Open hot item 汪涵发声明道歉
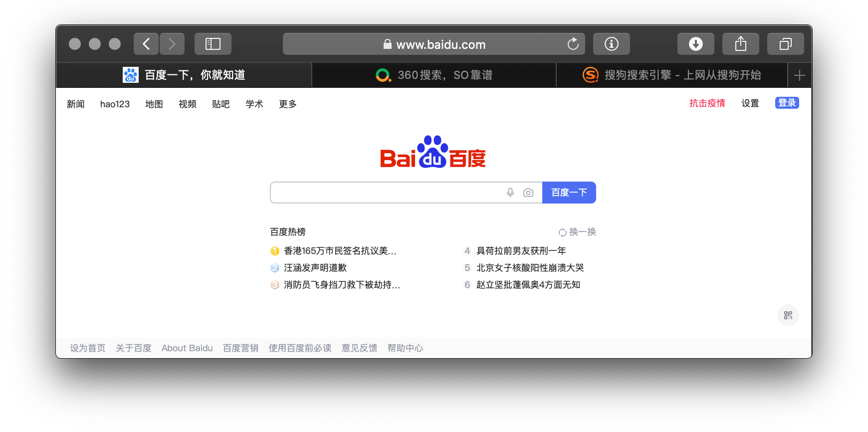 [315, 268]
